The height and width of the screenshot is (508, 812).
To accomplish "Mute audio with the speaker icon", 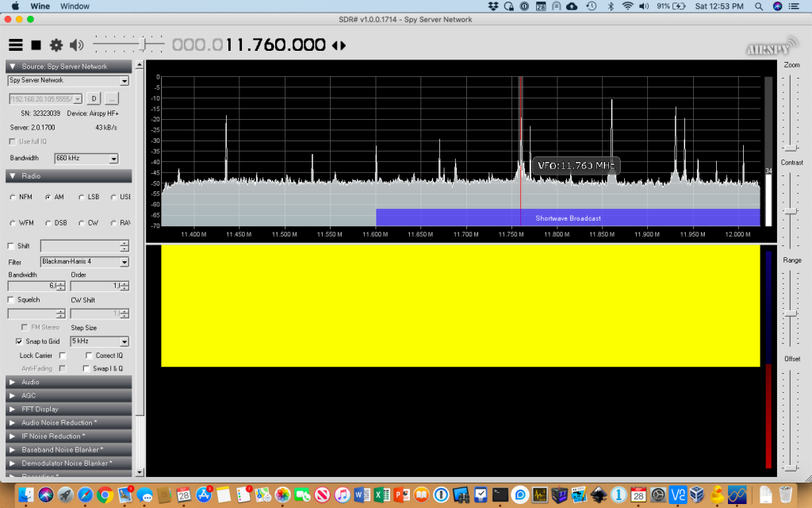I will pyautogui.click(x=76, y=45).
